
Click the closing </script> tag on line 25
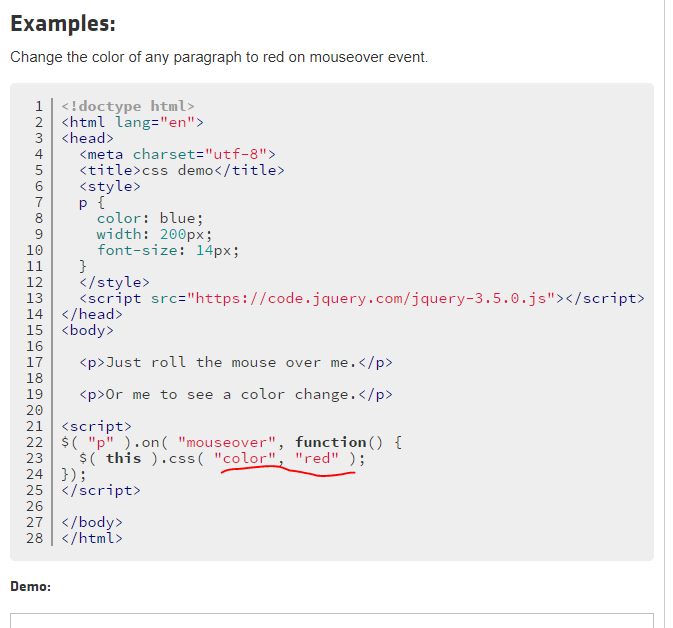[101, 491]
